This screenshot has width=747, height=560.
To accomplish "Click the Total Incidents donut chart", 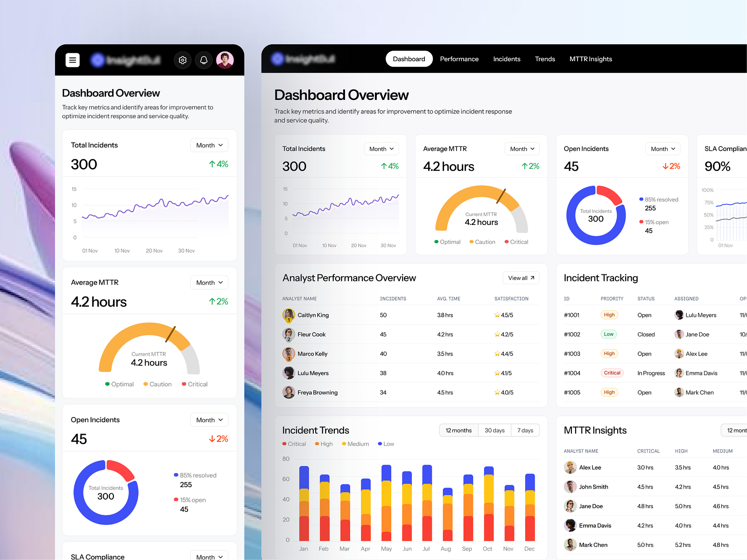I will pos(596,215).
